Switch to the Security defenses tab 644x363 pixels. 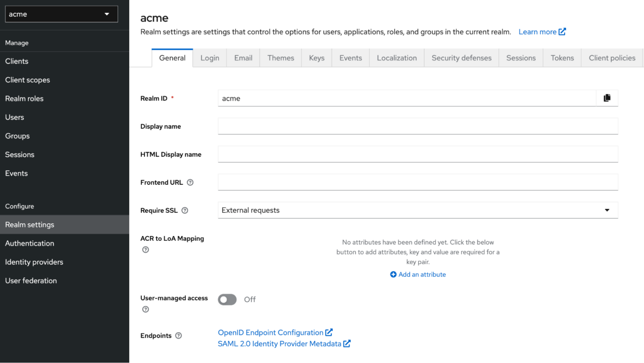click(461, 57)
